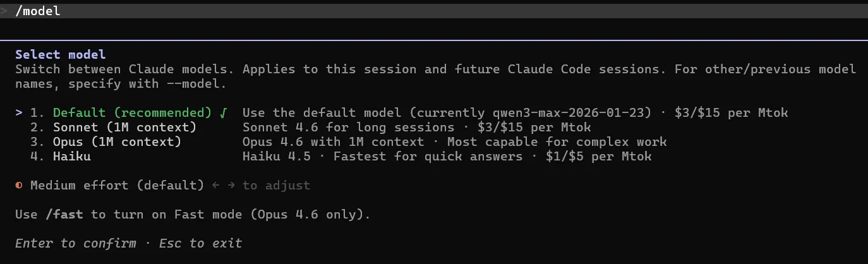Click the prompt chevron before /model

(x=4, y=11)
